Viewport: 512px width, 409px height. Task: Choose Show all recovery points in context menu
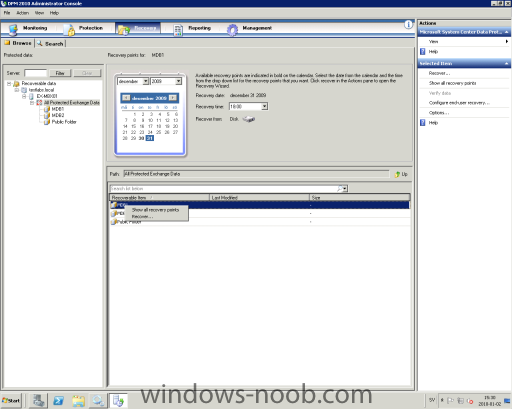(155, 210)
